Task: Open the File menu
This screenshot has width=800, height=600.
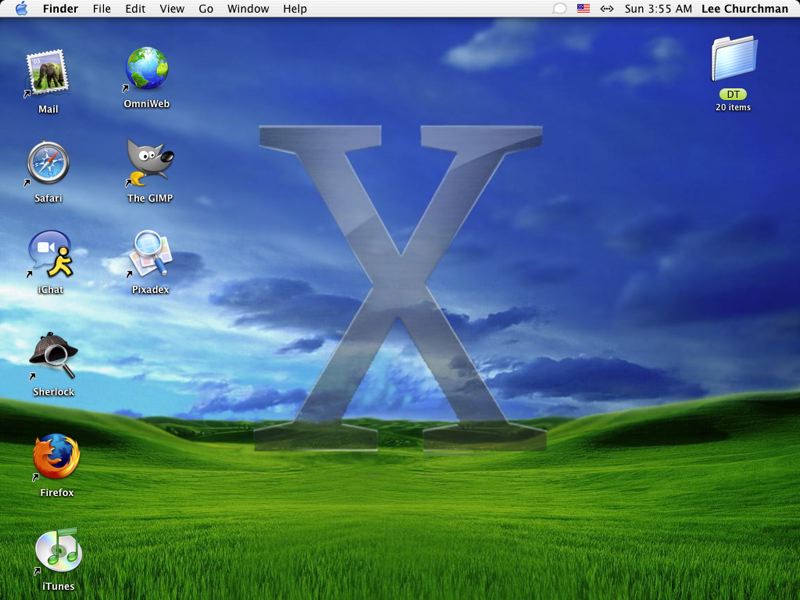Action: click(x=102, y=9)
